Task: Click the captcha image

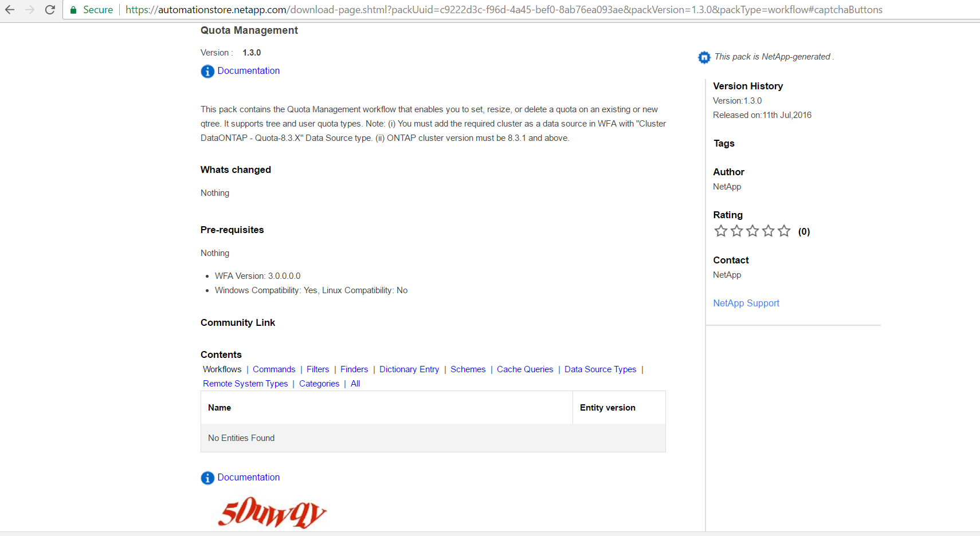Action: click(272, 513)
